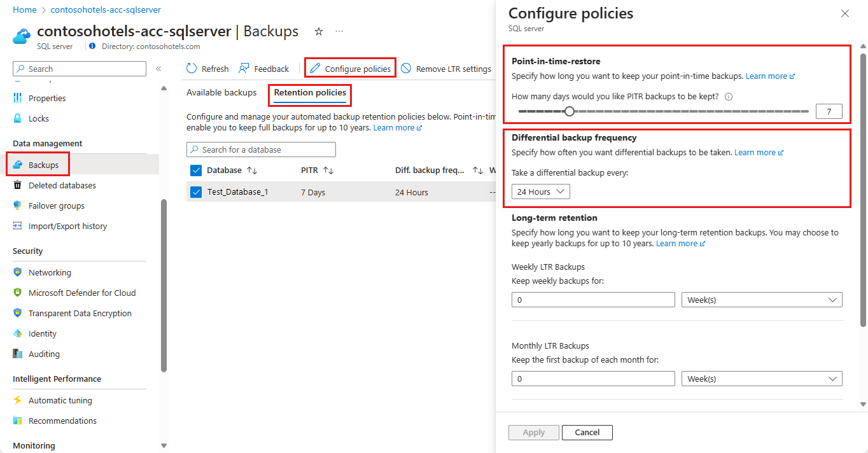Screen dimensions: 868x453
Task: Open the Deleted databases trash icon
Action: 18,185
